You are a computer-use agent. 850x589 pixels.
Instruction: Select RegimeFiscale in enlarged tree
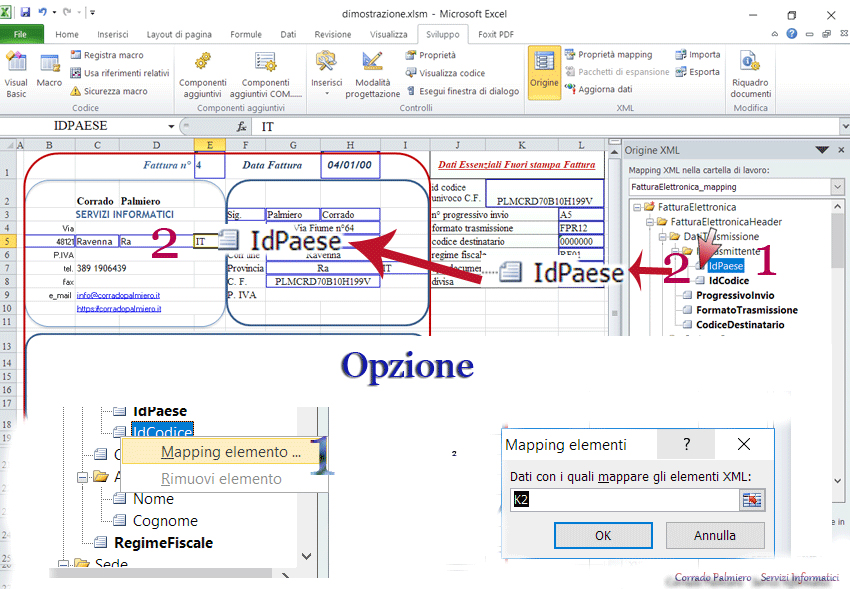pyautogui.click(x=163, y=543)
